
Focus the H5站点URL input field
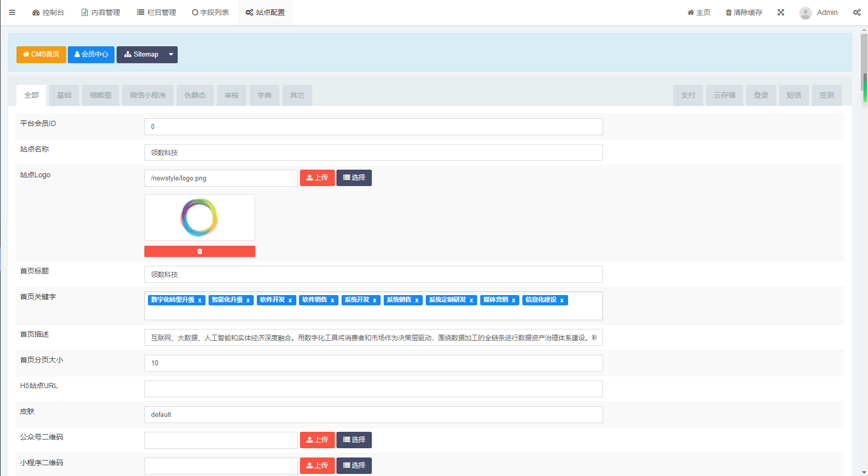pyautogui.click(x=373, y=389)
